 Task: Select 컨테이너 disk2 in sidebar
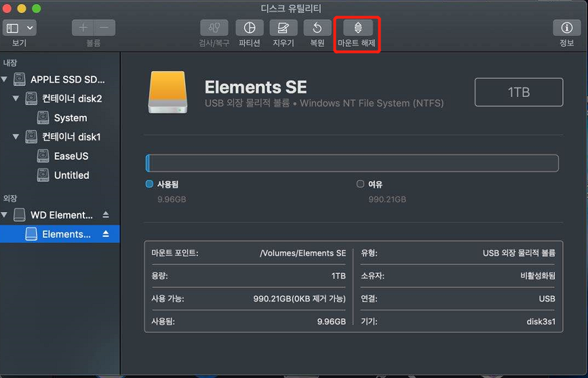[x=60, y=98]
